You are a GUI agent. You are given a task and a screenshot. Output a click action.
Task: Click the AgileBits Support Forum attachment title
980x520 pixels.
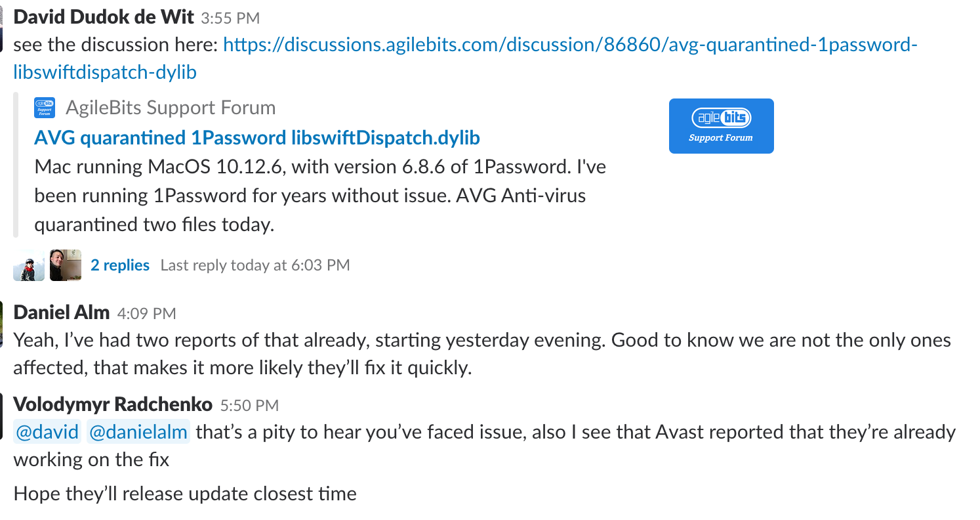171,106
